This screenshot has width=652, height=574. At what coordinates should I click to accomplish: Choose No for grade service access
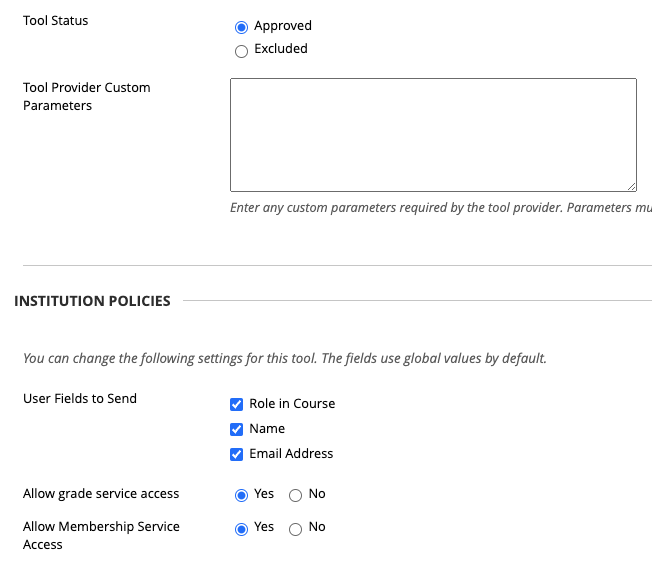(x=295, y=495)
